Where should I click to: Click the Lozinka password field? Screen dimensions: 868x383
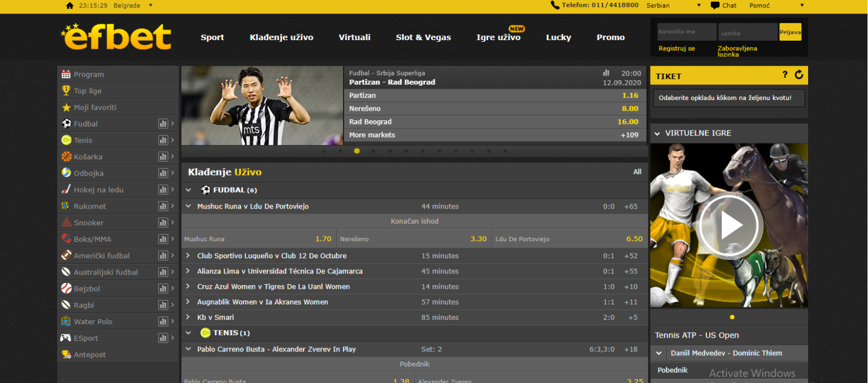(x=748, y=32)
